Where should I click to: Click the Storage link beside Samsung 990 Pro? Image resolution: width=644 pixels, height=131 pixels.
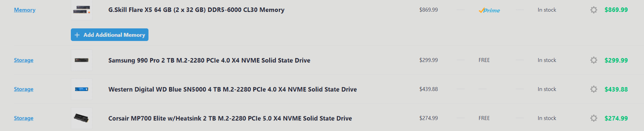point(24,60)
